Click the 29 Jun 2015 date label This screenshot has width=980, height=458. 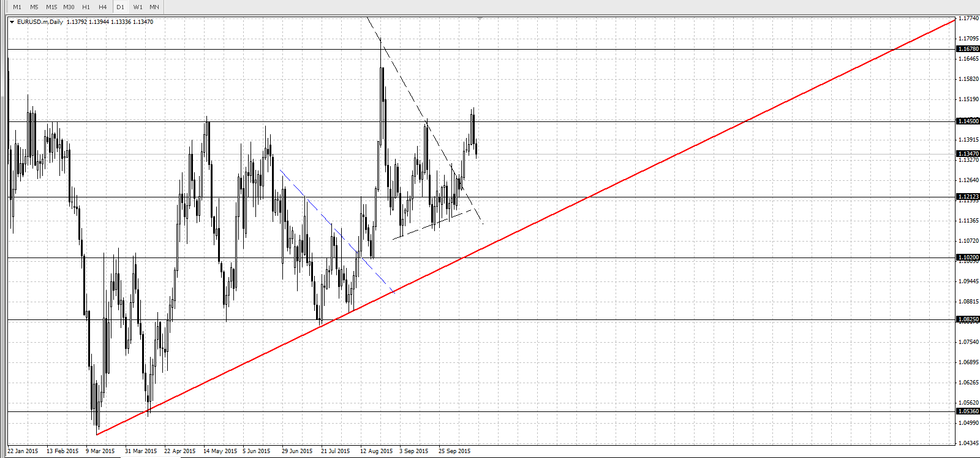pyautogui.click(x=297, y=451)
